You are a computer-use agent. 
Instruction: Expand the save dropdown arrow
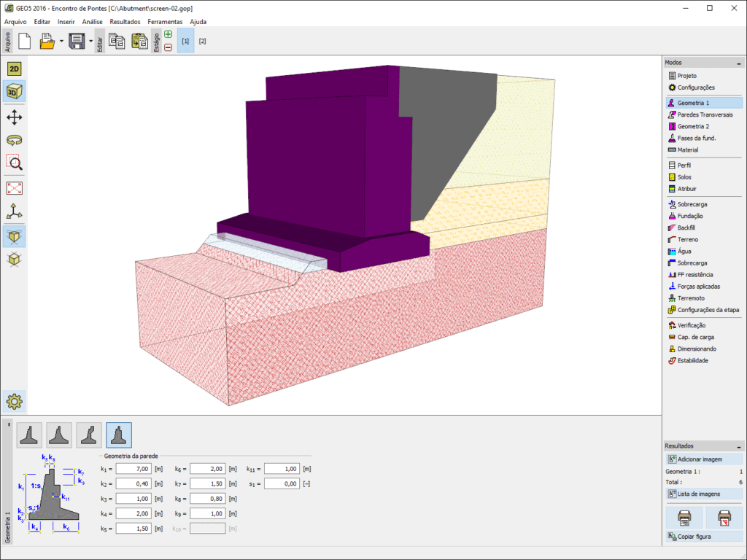click(90, 41)
